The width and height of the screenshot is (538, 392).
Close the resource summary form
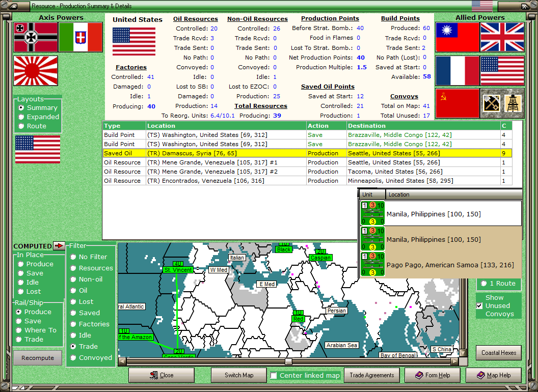[x=162, y=375]
